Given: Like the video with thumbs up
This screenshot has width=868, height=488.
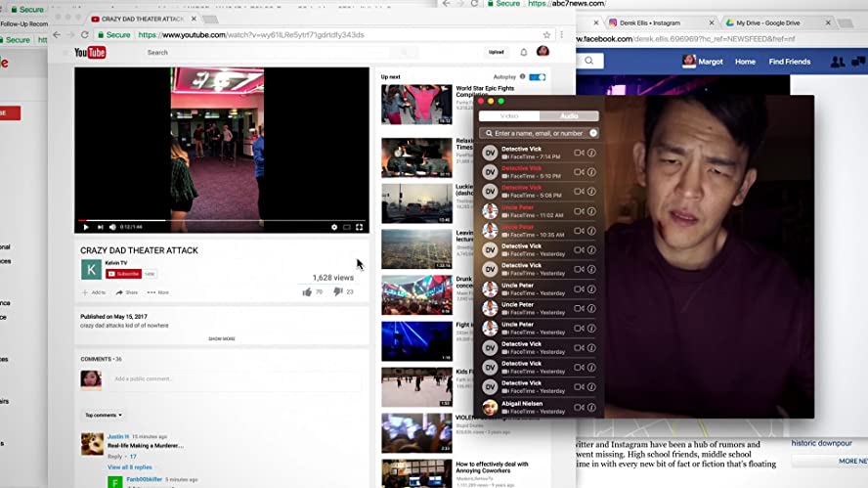Looking at the screenshot, I should click(307, 291).
